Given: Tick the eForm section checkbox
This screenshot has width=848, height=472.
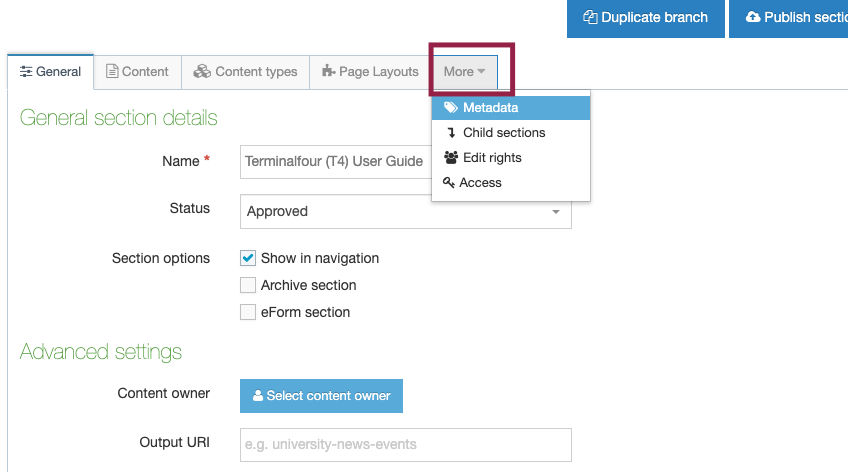Looking at the screenshot, I should [x=248, y=312].
